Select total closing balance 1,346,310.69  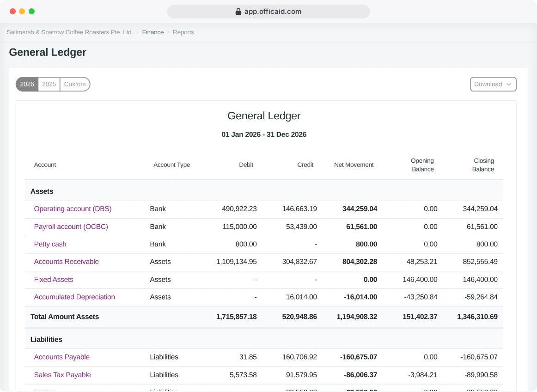coord(477,317)
